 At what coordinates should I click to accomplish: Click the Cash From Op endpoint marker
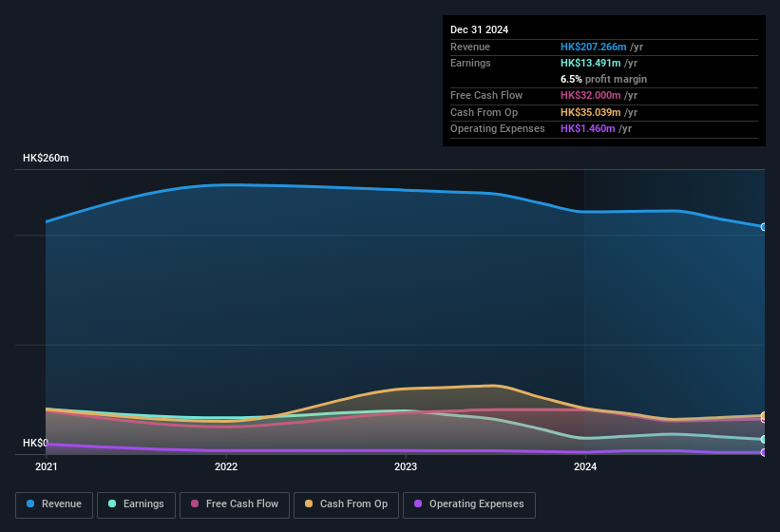click(x=764, y=415)
